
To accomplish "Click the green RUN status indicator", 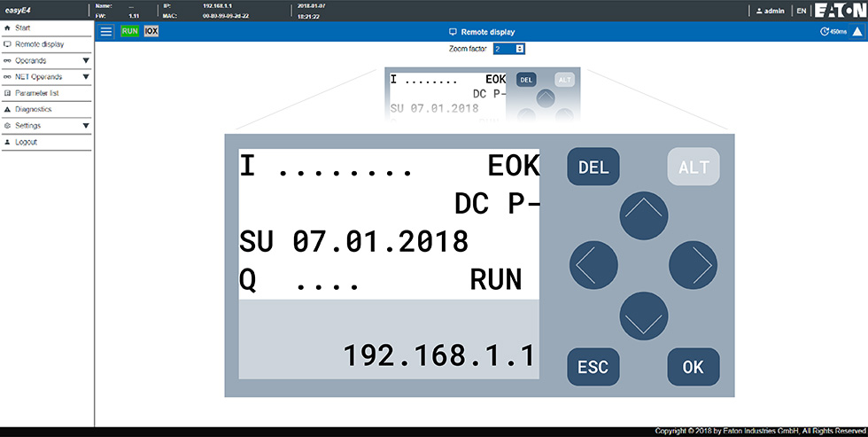I will point(129,32).
